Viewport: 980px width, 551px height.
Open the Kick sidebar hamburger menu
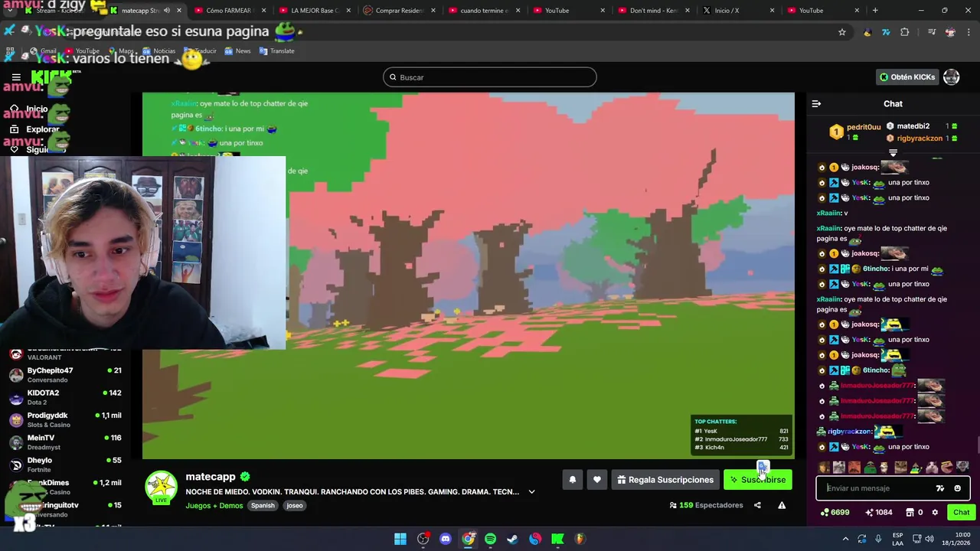pos(16,77)
